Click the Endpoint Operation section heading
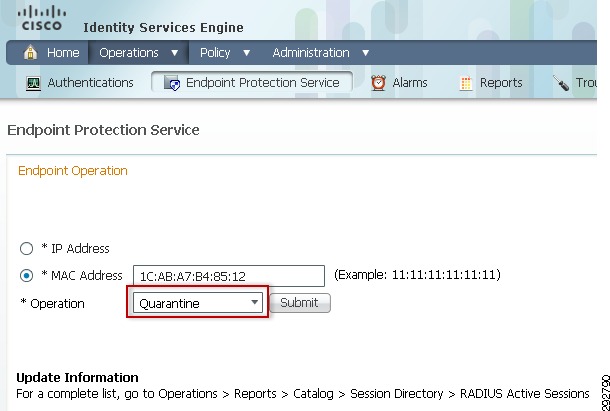This screenshot has height=411, width=610. [73, 170]
